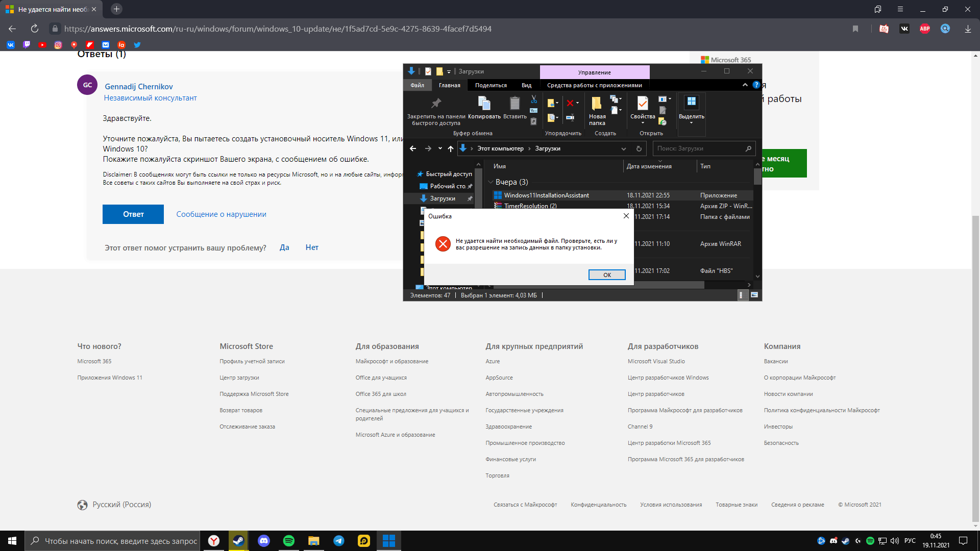Screen dimensions: 980x551
Task: Open Средства работы с приложениями tab
Action: (594, 85)
